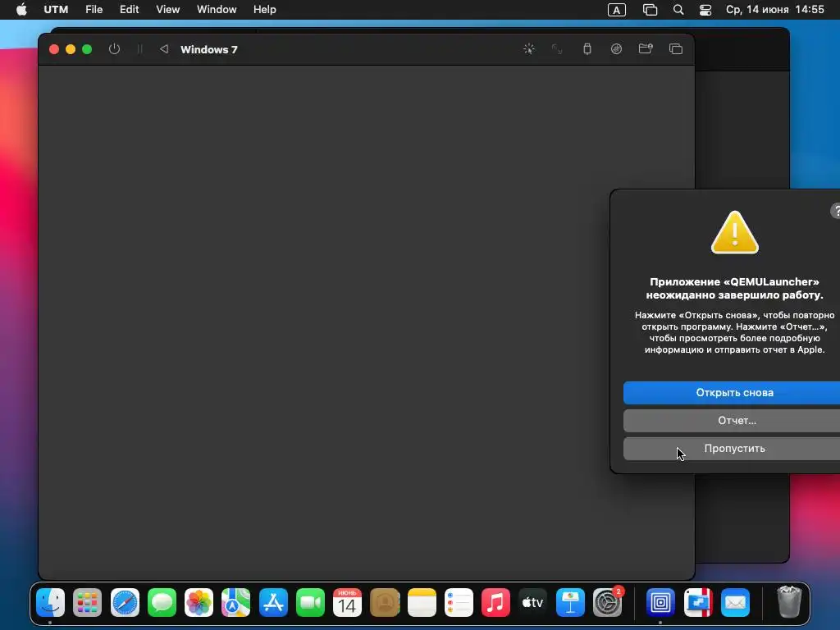Open Control Center in the menu bar
Viewport: 840px width, 630px height.
click(x=705, y=10)
